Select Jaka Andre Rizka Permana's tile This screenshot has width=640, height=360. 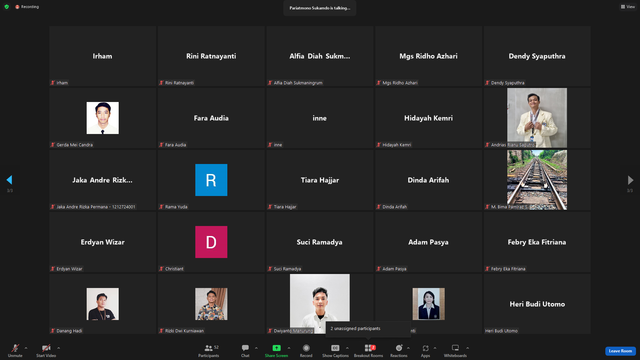[102, 180]
